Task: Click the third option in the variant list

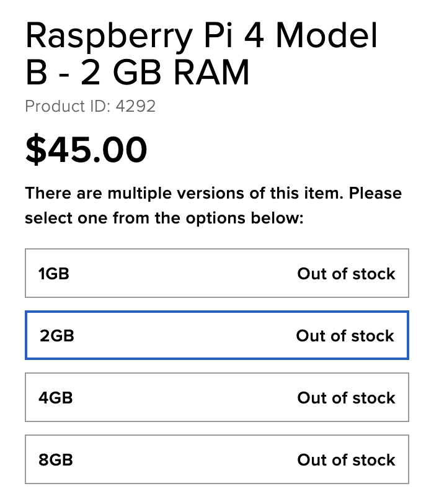Action: coord(217,397)
